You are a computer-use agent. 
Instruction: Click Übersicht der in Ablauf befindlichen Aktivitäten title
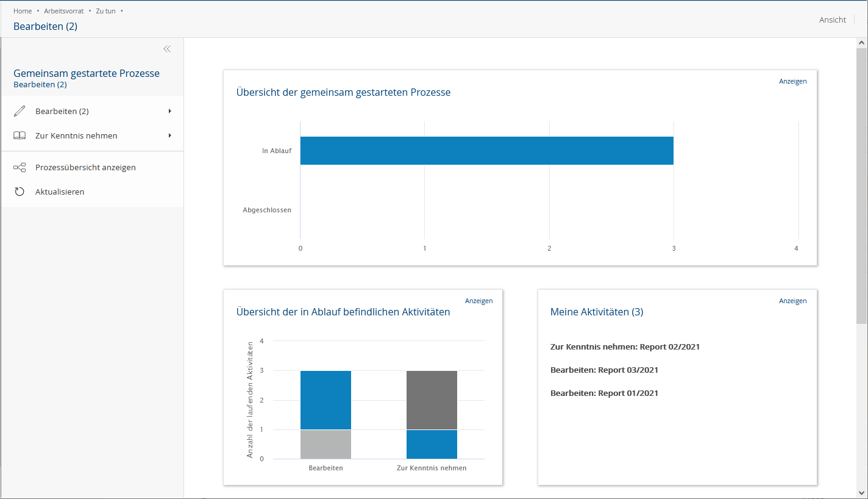[x=343, y=312]
